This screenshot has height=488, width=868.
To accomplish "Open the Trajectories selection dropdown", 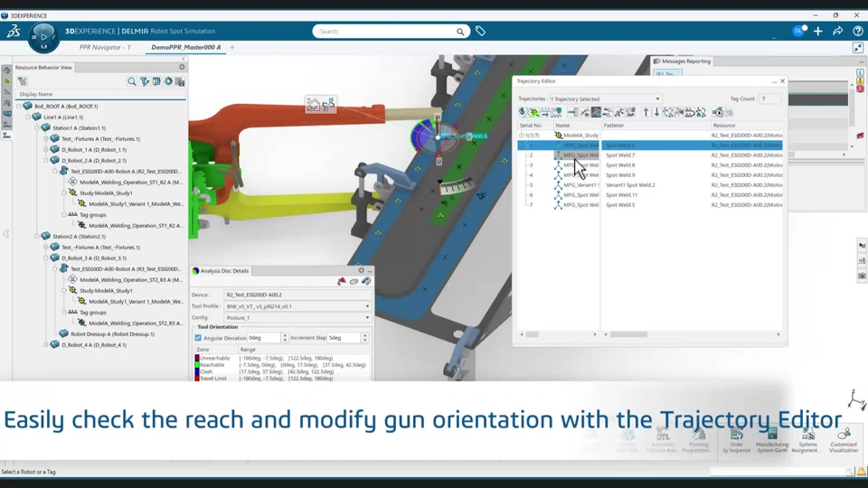I will [605, 99].
